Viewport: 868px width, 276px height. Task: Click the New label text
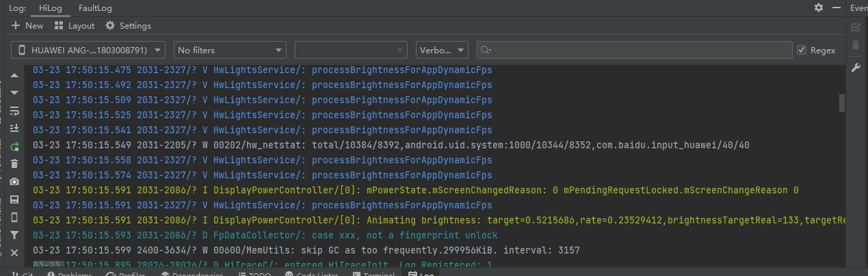click(x=34, y=25)
